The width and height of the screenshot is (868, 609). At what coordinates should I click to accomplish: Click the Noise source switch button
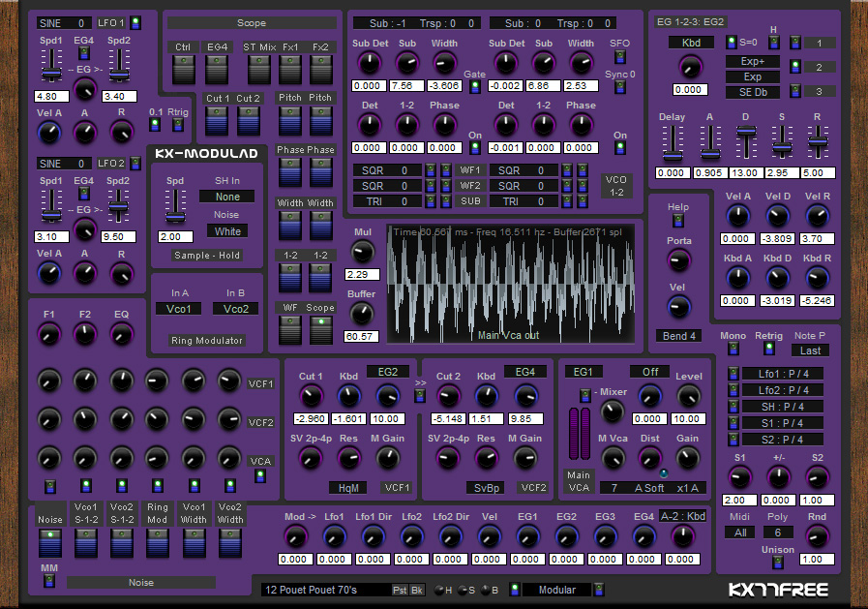(x=50, y=542)
